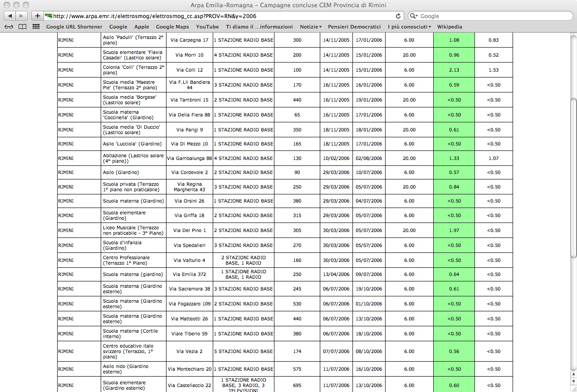Go back using the back arrow button
The height and width of the screenshot is (392, 577).
click(x=10, y=16)
